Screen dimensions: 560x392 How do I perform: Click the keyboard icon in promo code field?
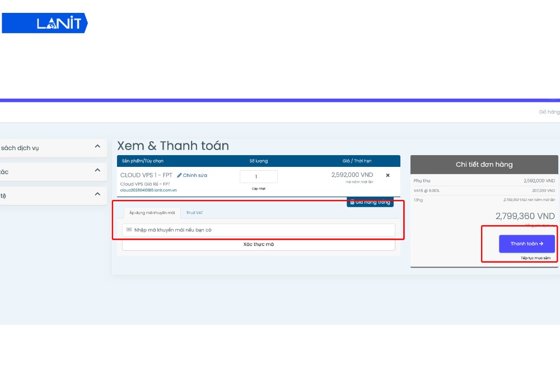[x=128, y=229]
